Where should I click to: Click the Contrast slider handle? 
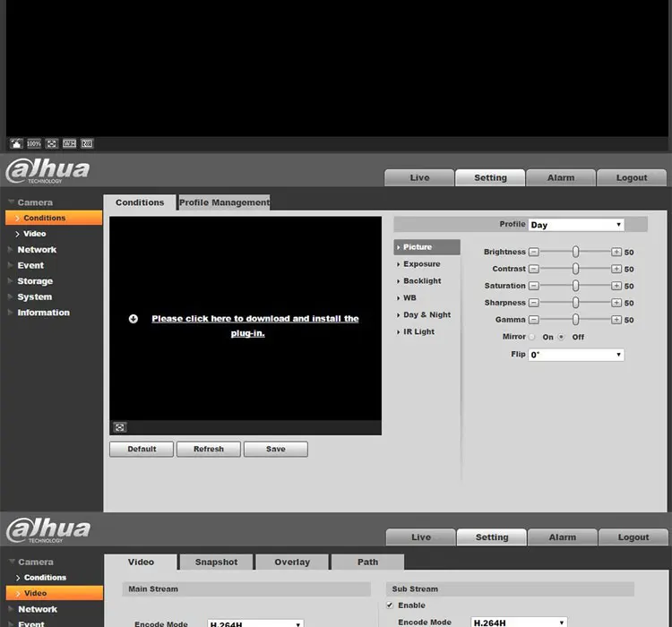[x=575, y=269]
